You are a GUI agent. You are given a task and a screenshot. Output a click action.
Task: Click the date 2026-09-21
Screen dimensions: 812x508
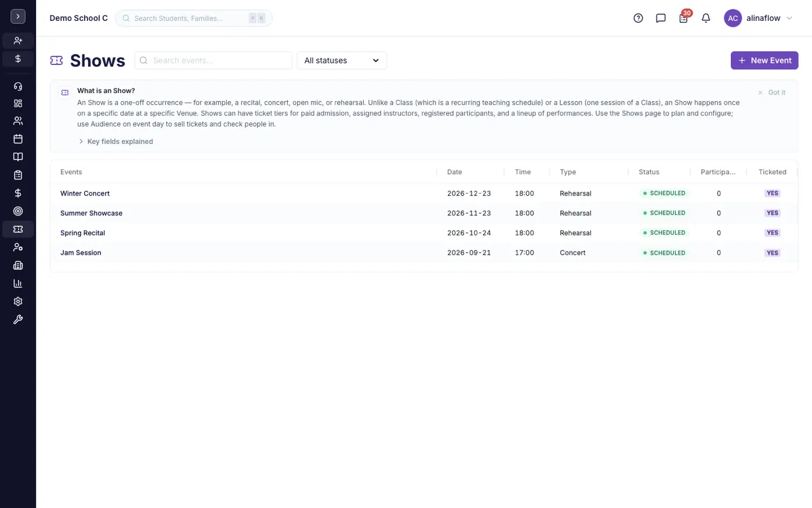[469, 253]
